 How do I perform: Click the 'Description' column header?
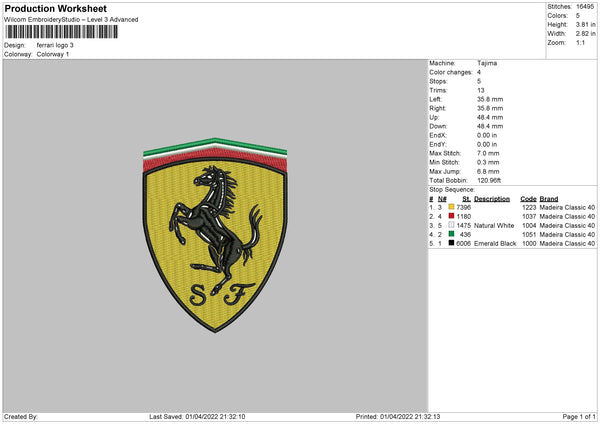[492, 199]
